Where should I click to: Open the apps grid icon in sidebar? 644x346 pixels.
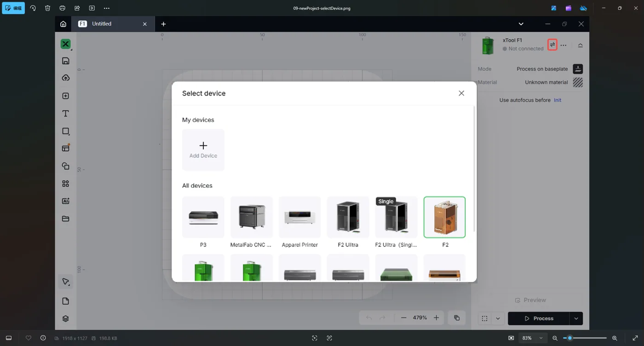coord(66,184)
